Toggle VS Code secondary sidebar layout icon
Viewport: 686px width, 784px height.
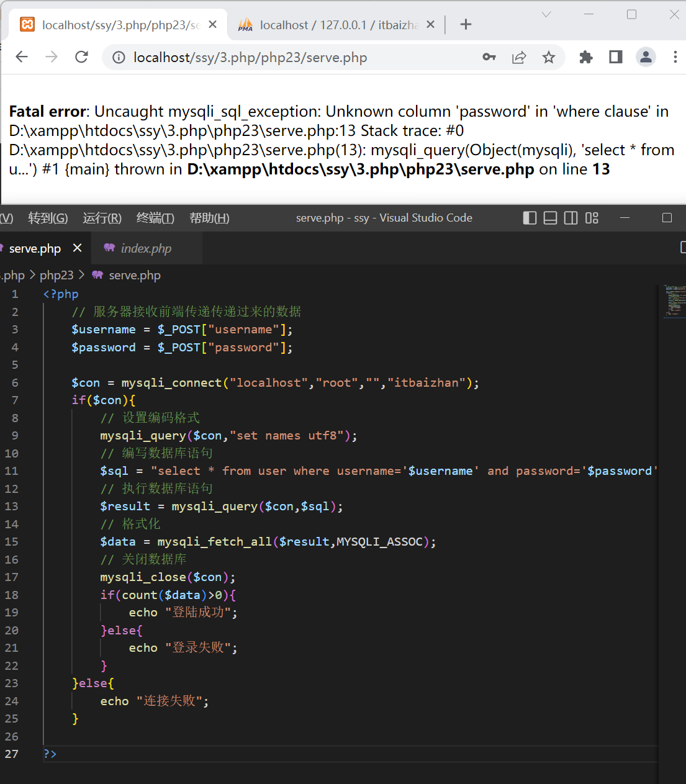(x=571, y=218)
